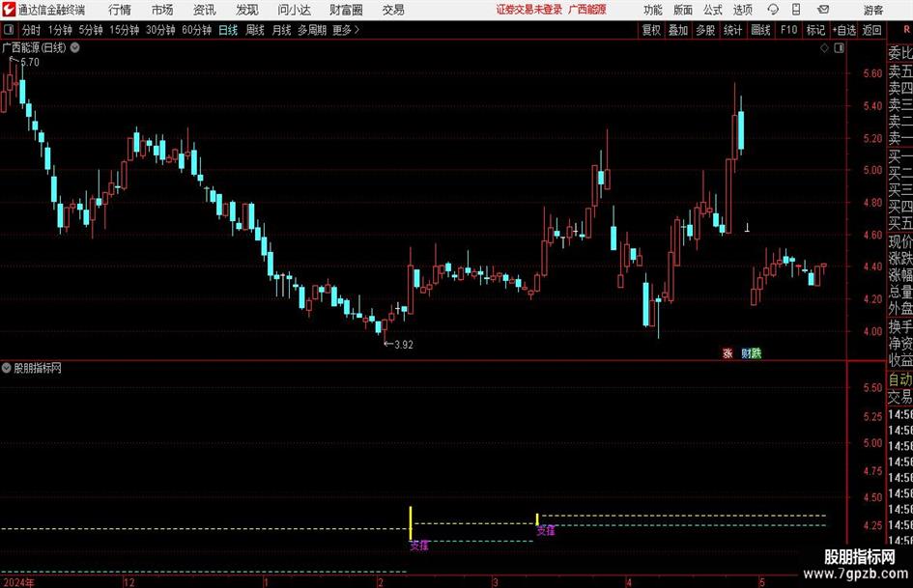
Task: Click the 2024年 date axis label
Action: tap(18, 582)
